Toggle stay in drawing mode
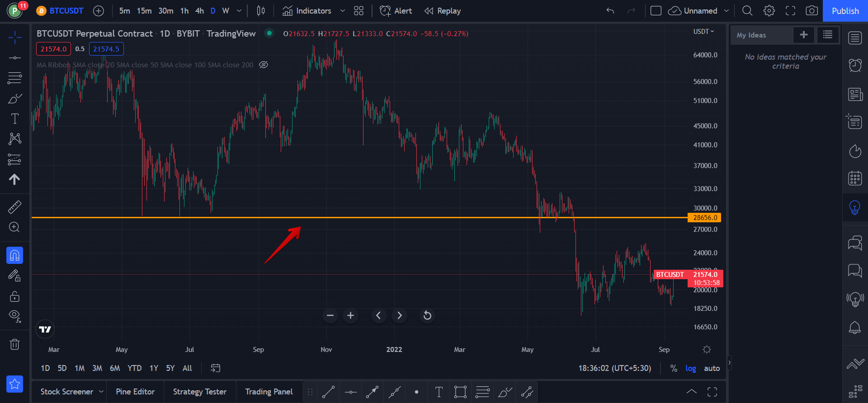 14,276
